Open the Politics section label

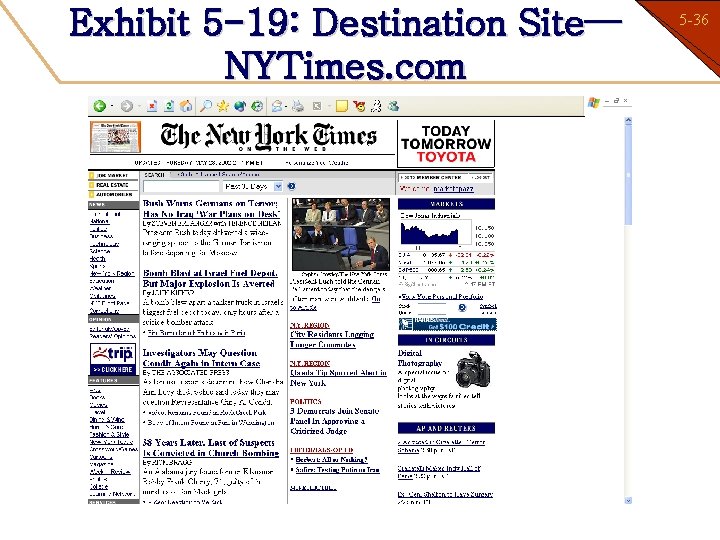pyautogui.click(x=306, y=401)
